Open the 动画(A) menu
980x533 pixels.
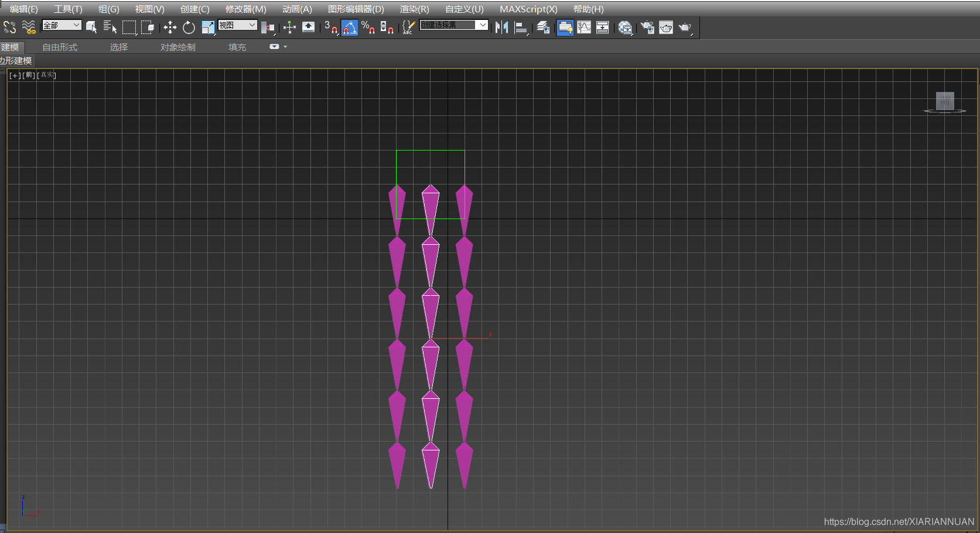(298, 9)
